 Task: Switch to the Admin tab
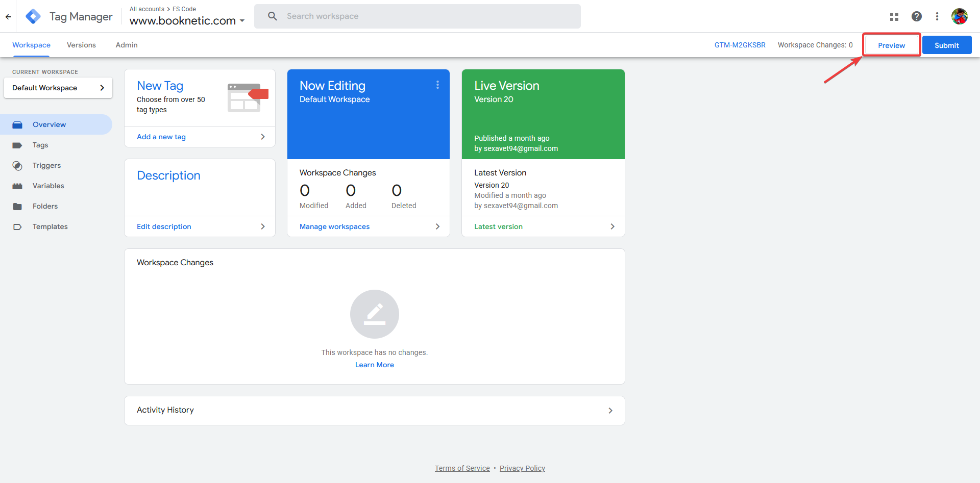[126, 45]
